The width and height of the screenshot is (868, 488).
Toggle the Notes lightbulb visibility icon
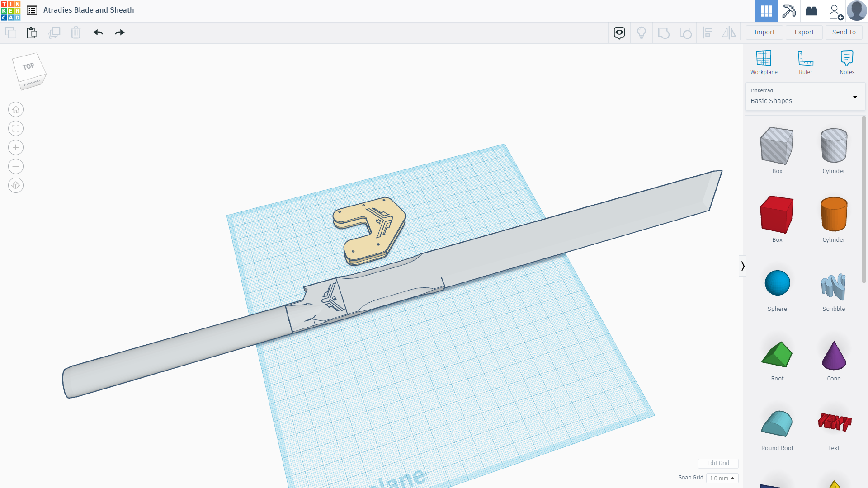pyautogui.click(x=642, y=33)
